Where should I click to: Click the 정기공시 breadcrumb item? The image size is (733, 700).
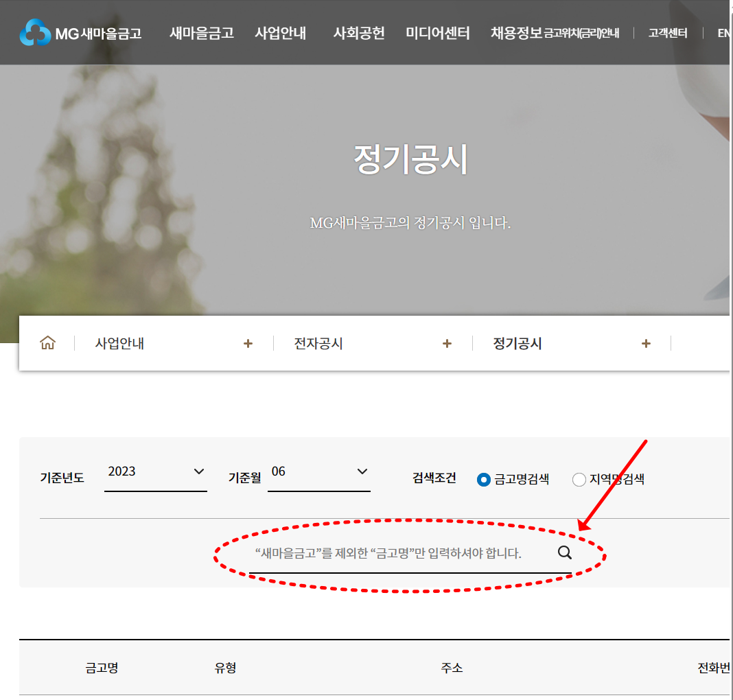coord(517,343)
